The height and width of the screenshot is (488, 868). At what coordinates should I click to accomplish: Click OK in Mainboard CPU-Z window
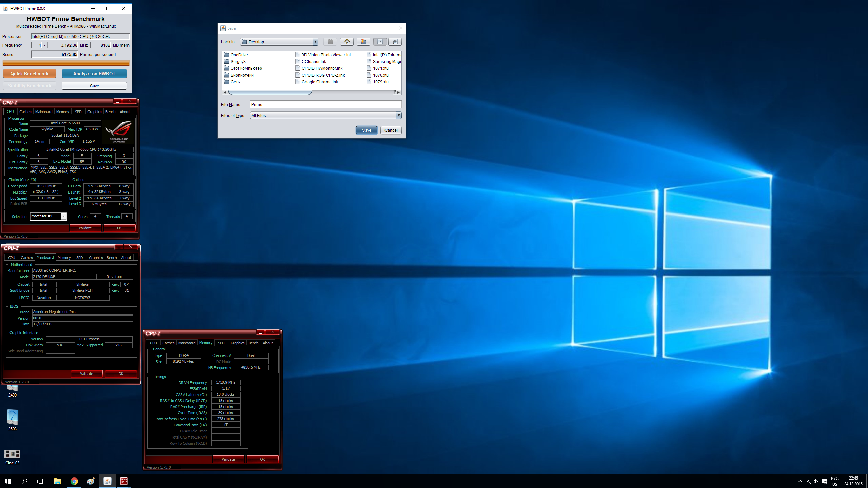point(121,374)
